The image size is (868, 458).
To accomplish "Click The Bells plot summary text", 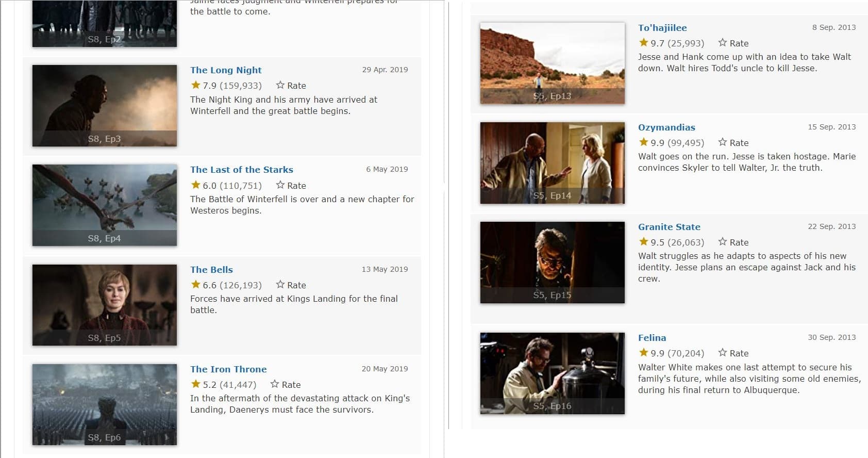I will coord(294,304).
